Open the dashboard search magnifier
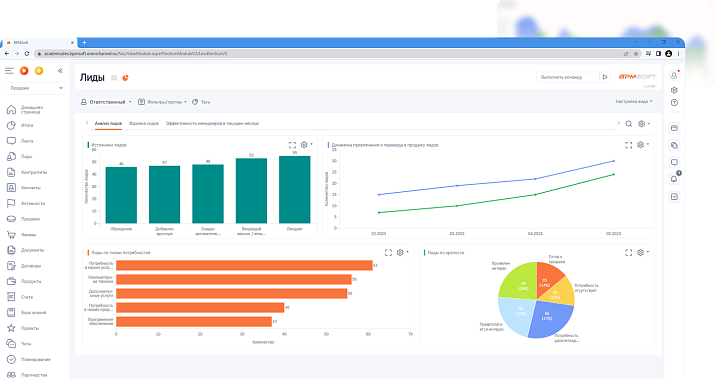The image size is (715, 379). [x=628, y=124]
